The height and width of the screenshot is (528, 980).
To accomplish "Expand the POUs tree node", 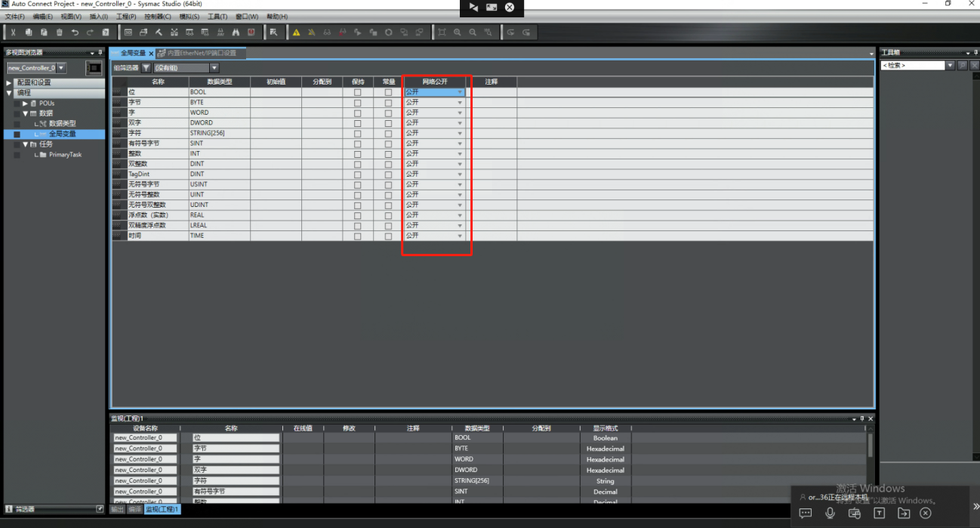I will [25, 103].
